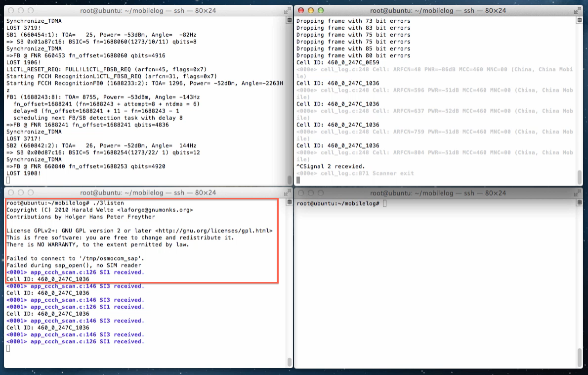Image resolution: width=588 pixels, height=375 pixels.
Task: Click split pane icon in top-left terminal
Action: pyautogui.click(x=289, y=20)
